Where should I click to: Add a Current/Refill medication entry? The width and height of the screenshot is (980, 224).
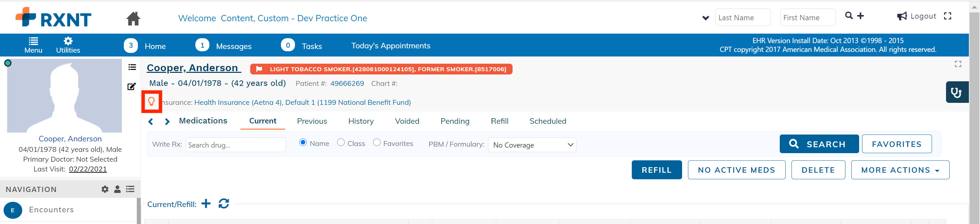[x=206, y=203]
